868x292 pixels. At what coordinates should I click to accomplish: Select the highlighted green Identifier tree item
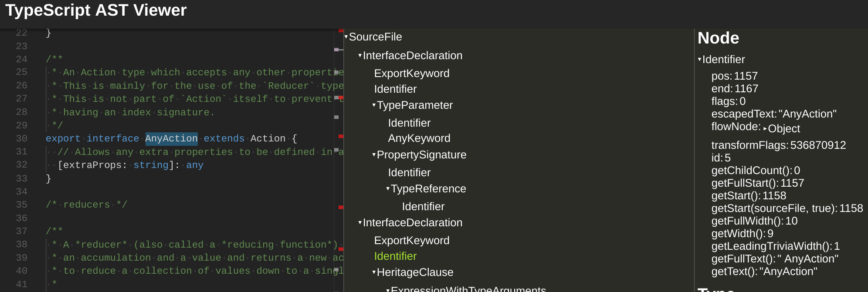[395, 256]
